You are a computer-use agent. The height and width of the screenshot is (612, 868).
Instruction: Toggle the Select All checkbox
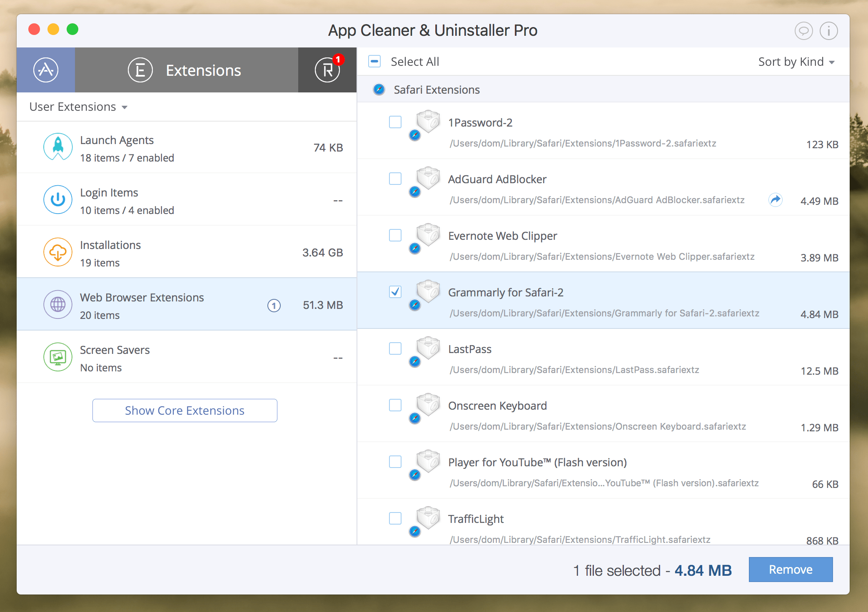coord(376,61)
